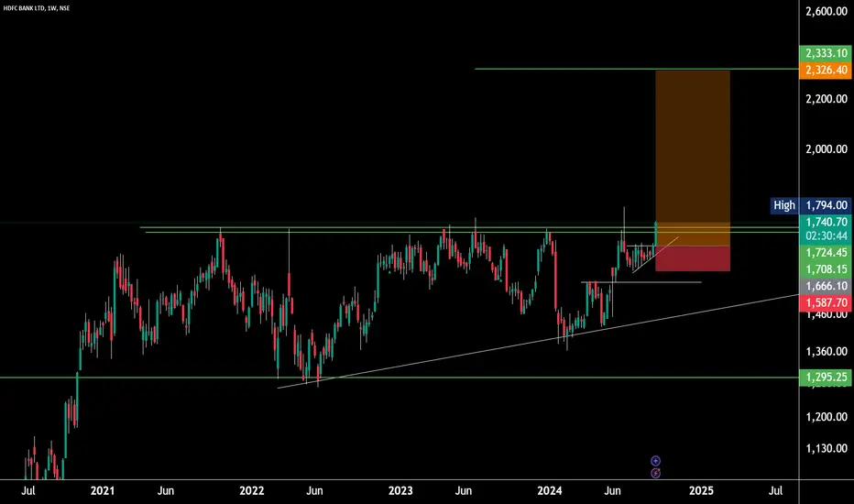This screenshot has height=504, width=854.
Task: Click the 2,000.00 price scale label
Action: pos(827,149)
